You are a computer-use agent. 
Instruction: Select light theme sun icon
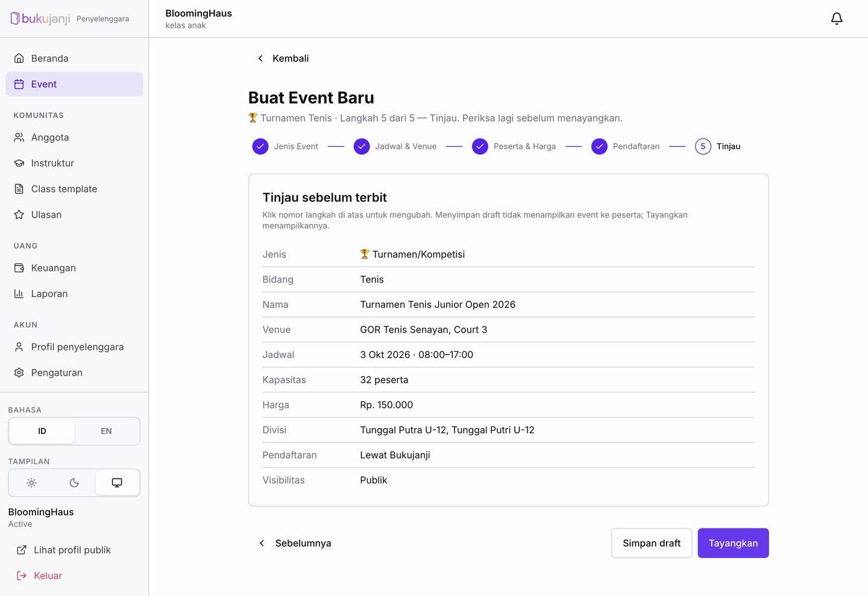(x=31, y=483)
